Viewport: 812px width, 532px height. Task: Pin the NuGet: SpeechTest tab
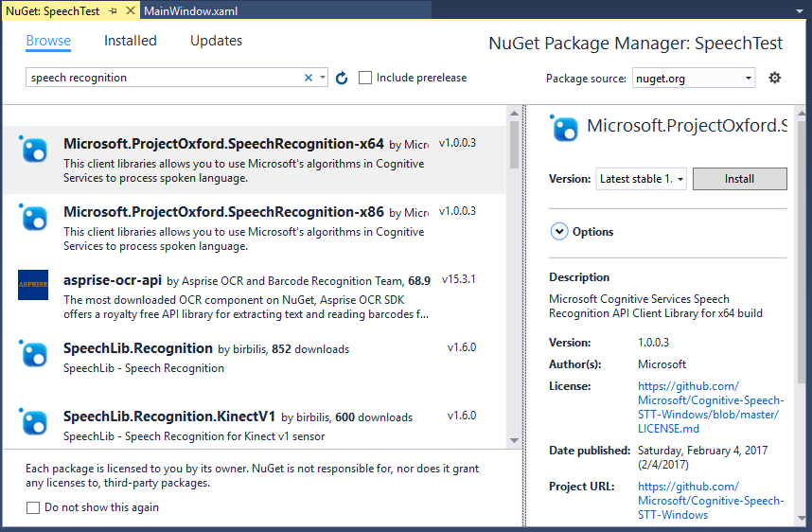coord(113,10)
